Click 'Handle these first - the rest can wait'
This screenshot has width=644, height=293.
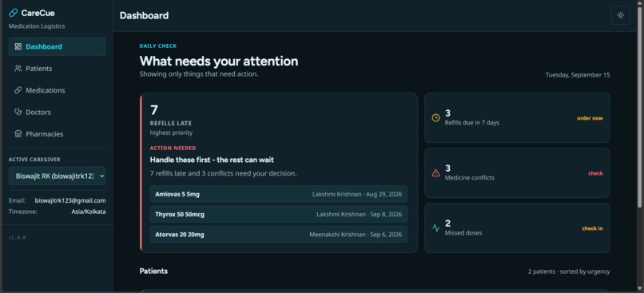[212, 160]
